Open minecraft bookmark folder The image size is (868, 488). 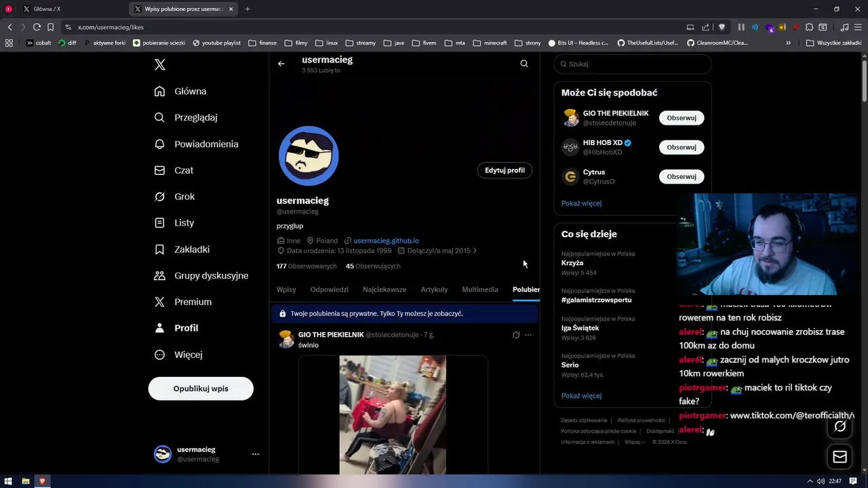coord(490,43)
